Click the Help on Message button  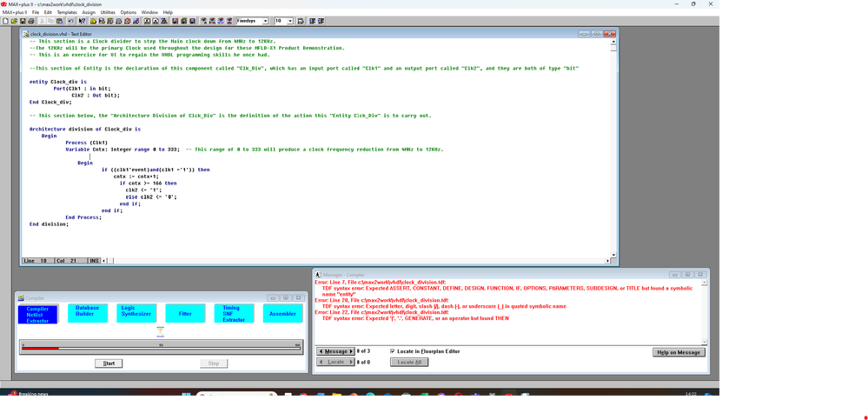pyautogui.click(x=679, y=351)
